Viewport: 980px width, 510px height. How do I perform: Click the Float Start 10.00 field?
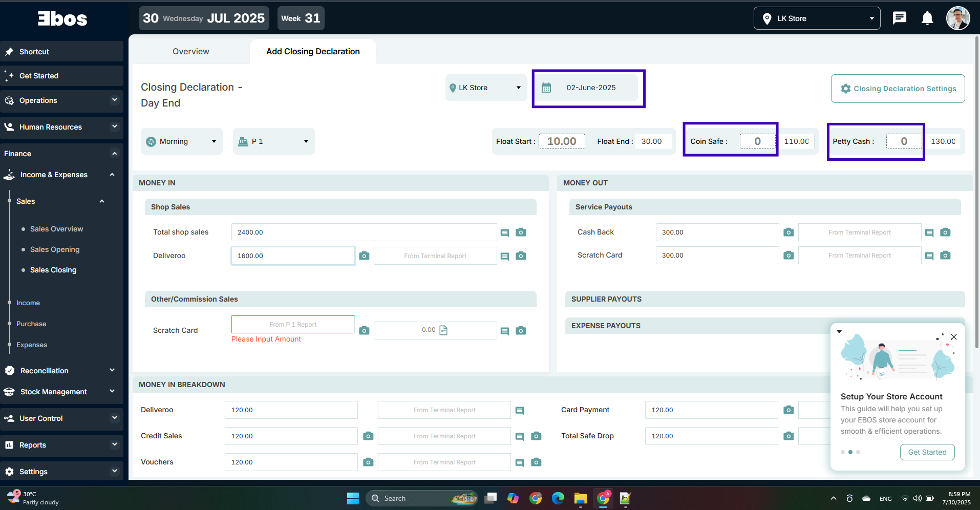pyautogui.click(x=562, y=141)
